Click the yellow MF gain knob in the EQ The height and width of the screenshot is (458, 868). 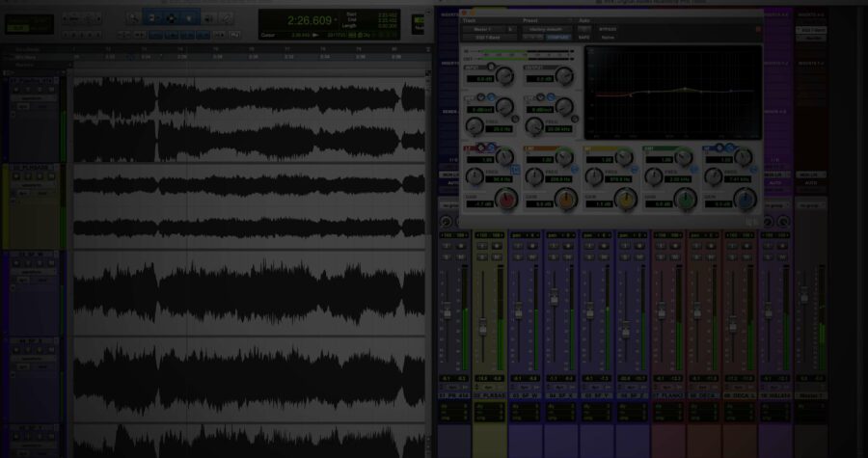tap(626, 200)
